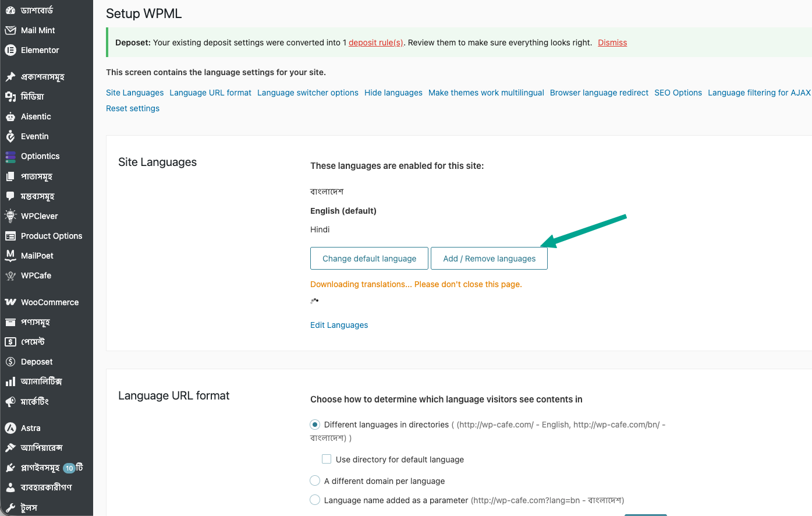Viewport: 812px width, 516px height.
Task: Click the Dashboard gauge icon in sidebar
Action: pos(10,10)
